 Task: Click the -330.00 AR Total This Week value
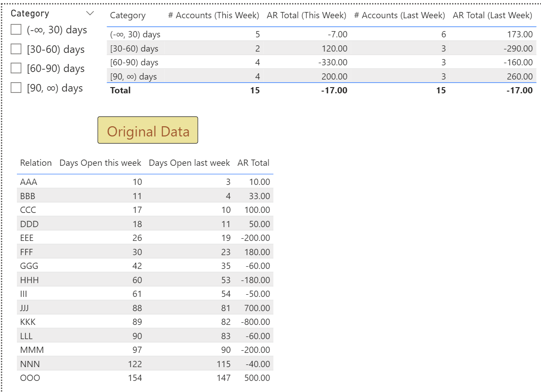click(x=333, y=62)
